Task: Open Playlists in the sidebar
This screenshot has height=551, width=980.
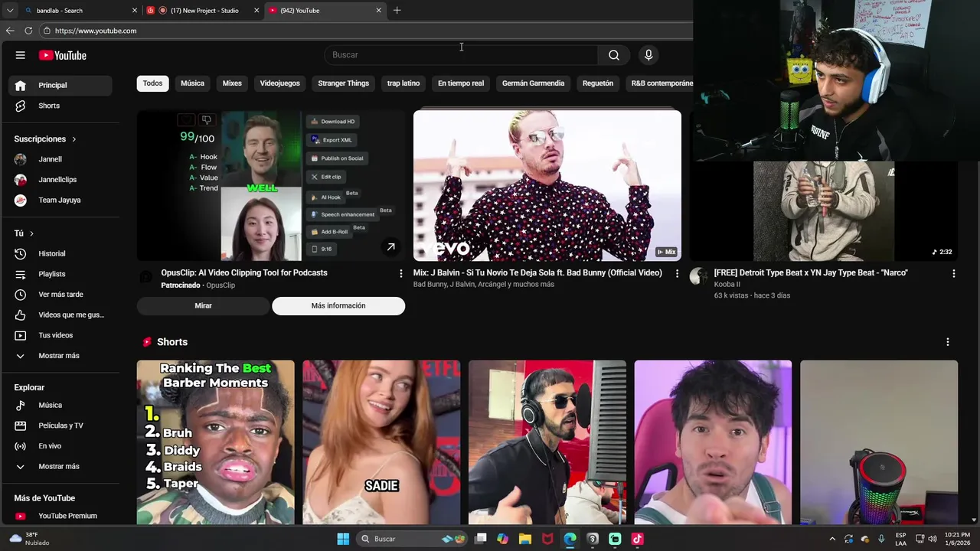Action: click(x=60, y=274)
